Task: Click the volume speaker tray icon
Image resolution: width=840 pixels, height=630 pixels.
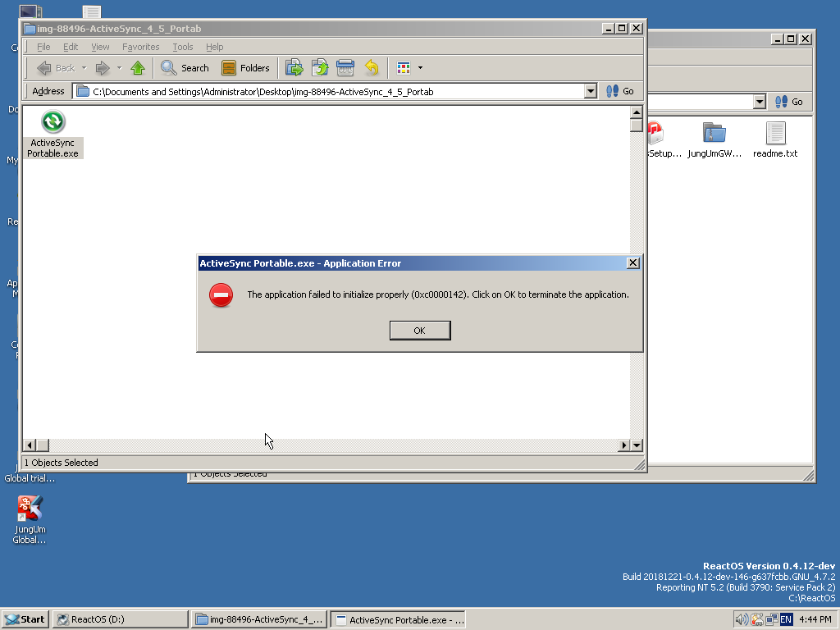Action: 742,619
